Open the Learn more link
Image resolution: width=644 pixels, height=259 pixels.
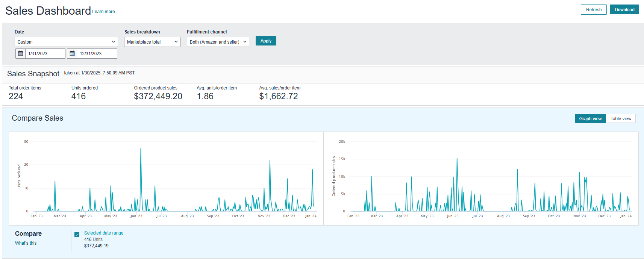pos(104,12)
